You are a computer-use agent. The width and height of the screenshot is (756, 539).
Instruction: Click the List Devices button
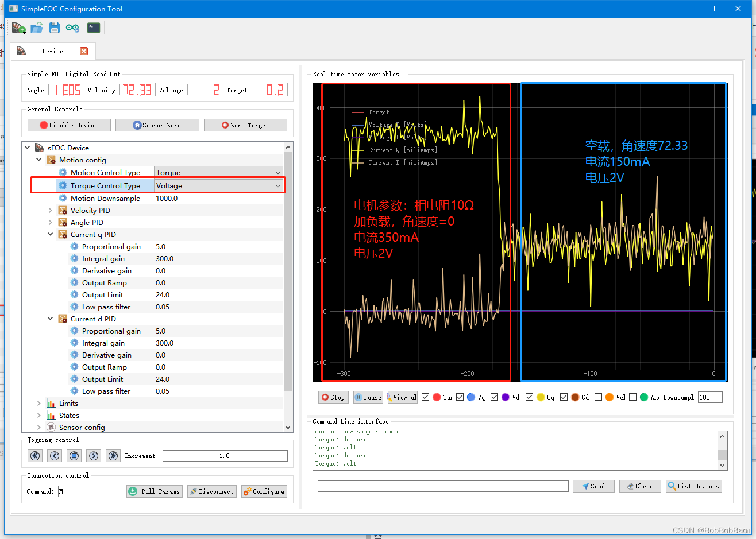(693, 486)
